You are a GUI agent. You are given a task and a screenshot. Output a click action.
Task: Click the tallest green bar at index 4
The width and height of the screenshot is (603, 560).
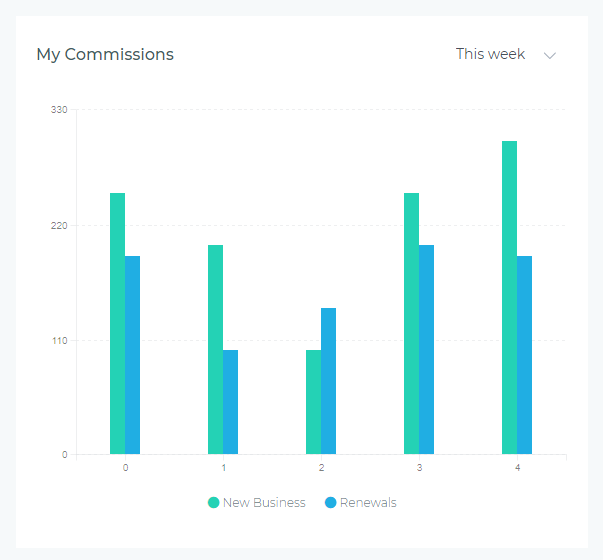click(509, 297)
